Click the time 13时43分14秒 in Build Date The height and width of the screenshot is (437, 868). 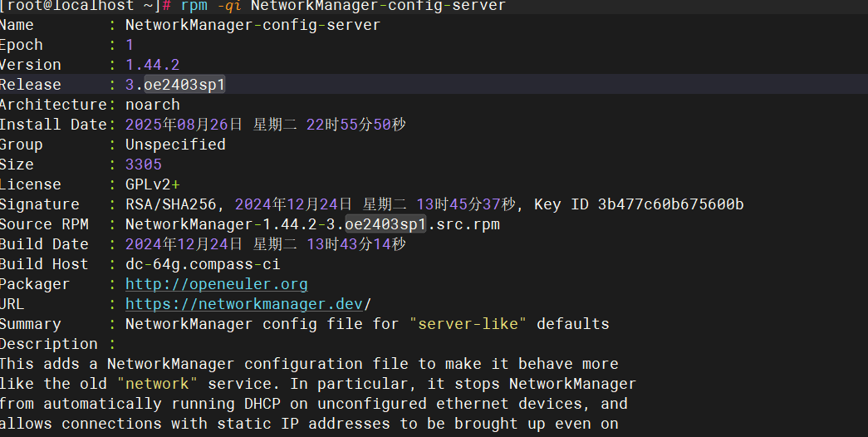pyautogui.click(x=356, y=244)
